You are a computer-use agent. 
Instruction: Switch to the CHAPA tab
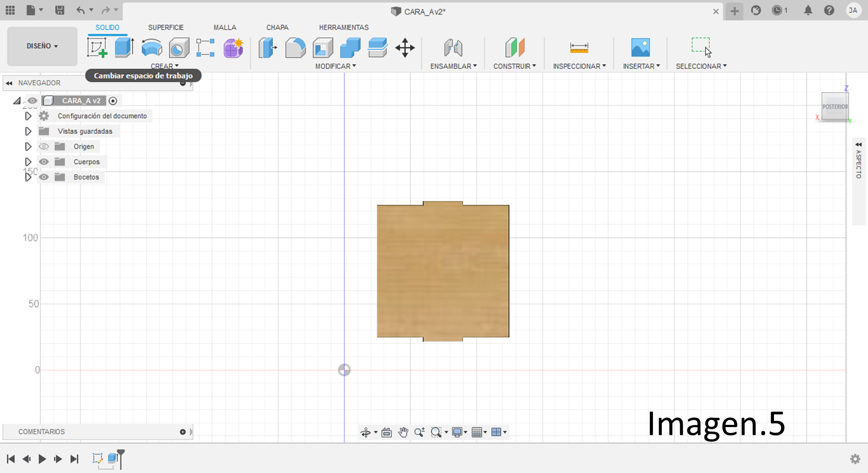click(x=277, y=28)
